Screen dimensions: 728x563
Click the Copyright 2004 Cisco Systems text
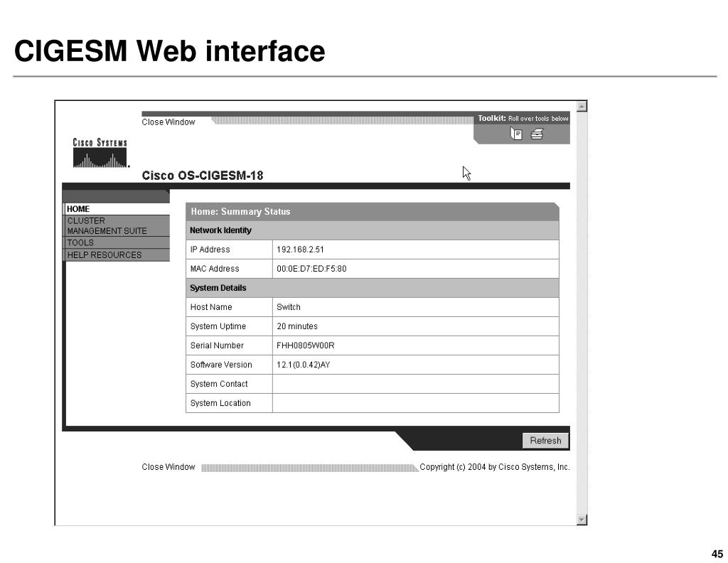(495, 467)
